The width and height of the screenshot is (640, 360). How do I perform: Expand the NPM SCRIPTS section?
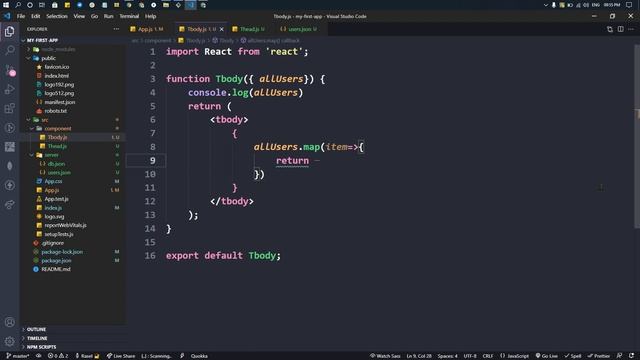[41, 347]
